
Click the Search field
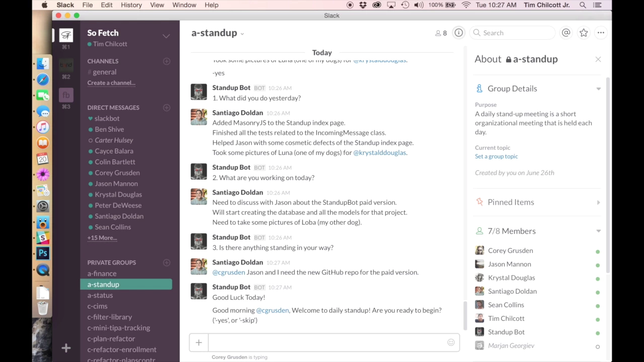[512, 33]
